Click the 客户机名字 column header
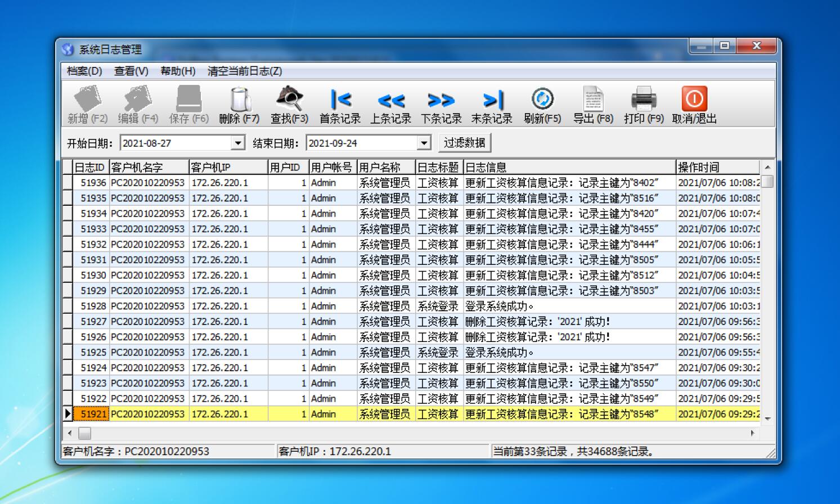 (x=149, y=167)
